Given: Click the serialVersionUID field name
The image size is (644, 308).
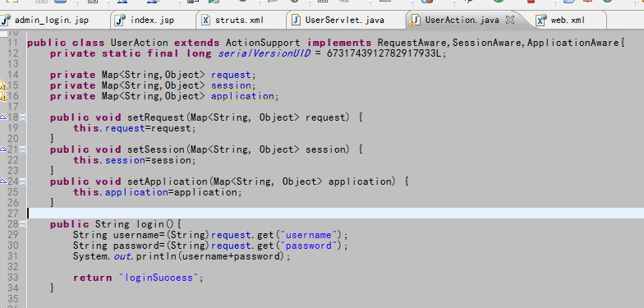Looking at the screenshot, I should tap(264, 53).
